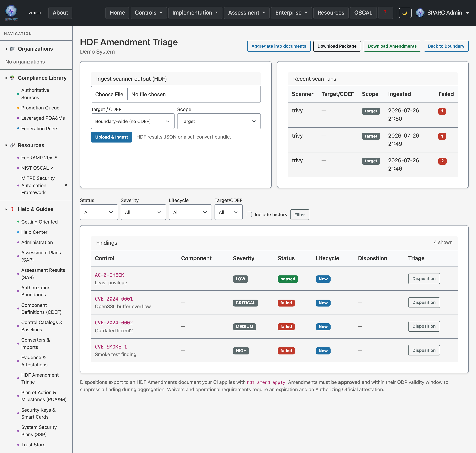
Task: Click the Compliance Library books icon
Action: [x=12, y=78]
